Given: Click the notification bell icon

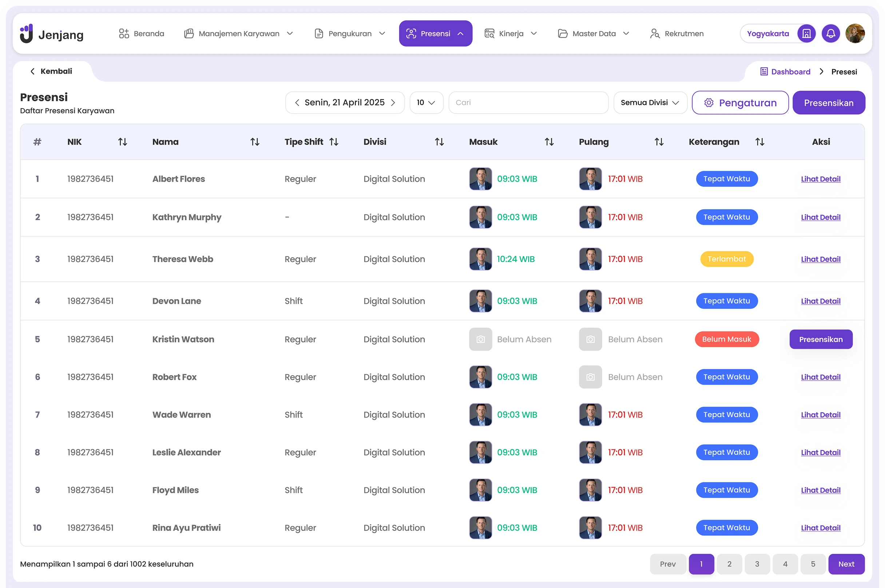Looking at the screenshot, I should 831,34.
